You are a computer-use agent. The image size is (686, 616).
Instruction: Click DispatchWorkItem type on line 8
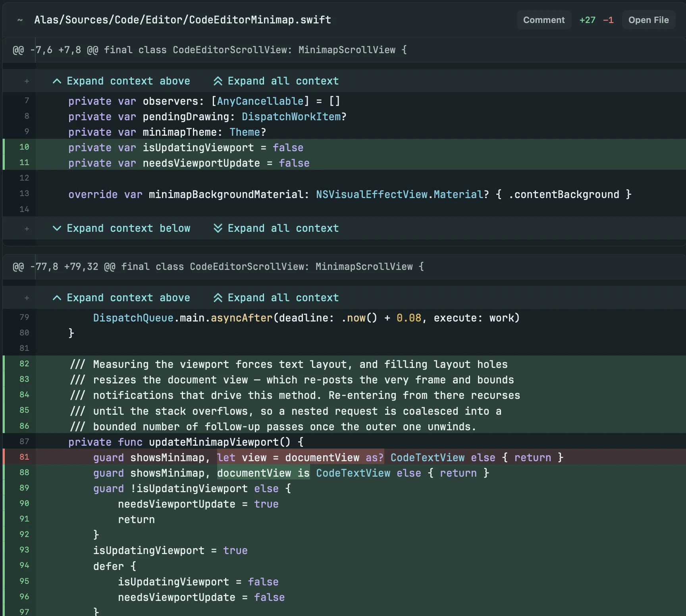pos(291,117)
